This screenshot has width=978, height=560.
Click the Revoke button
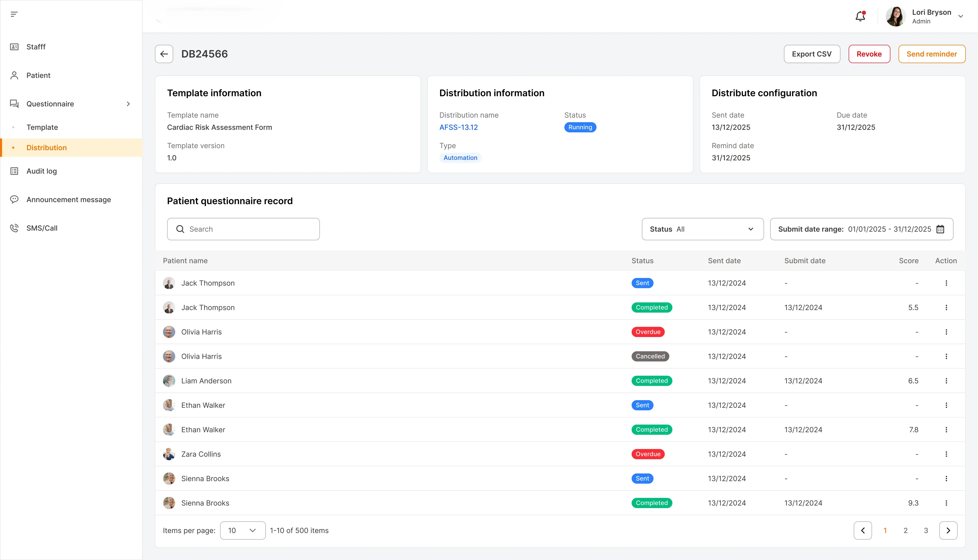coord(869,54)
